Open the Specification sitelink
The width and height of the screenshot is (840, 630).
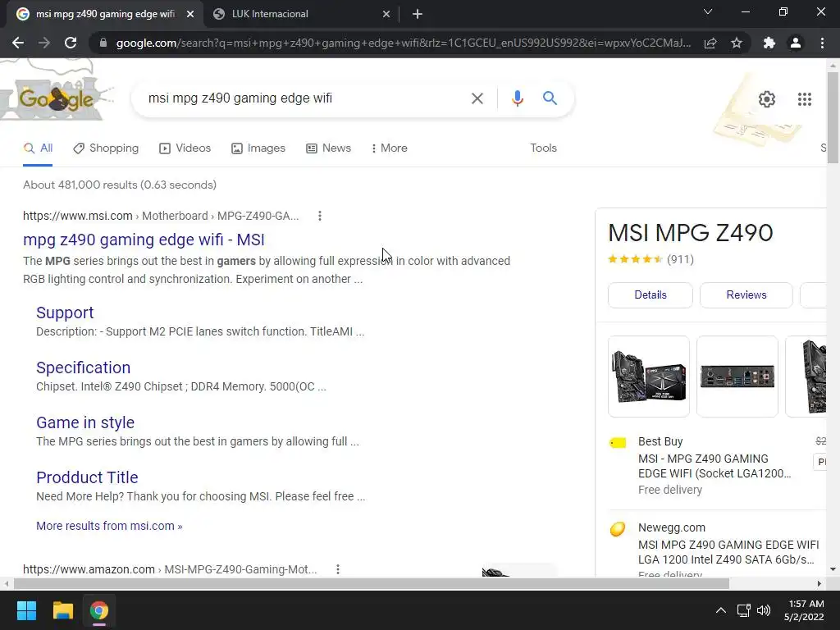point(83,367)
